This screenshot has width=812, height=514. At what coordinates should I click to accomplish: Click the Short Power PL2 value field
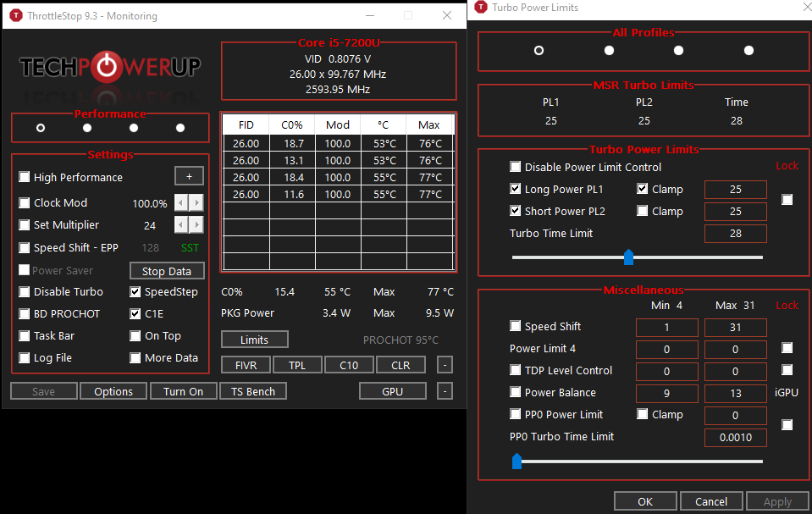point(735,212)
